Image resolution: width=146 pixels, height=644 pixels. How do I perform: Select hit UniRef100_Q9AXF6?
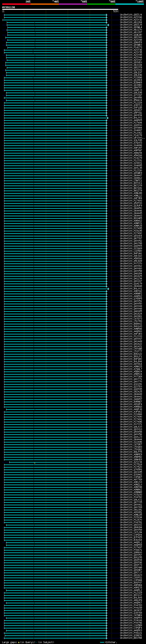coord(131,42)
